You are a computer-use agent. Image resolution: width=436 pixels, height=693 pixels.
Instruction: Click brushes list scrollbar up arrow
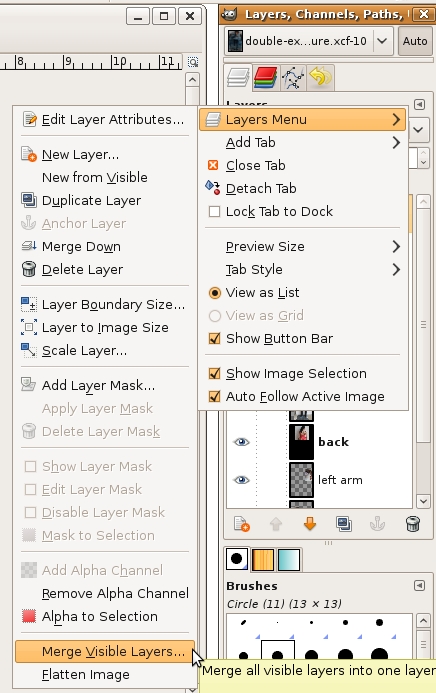(423, 621)
